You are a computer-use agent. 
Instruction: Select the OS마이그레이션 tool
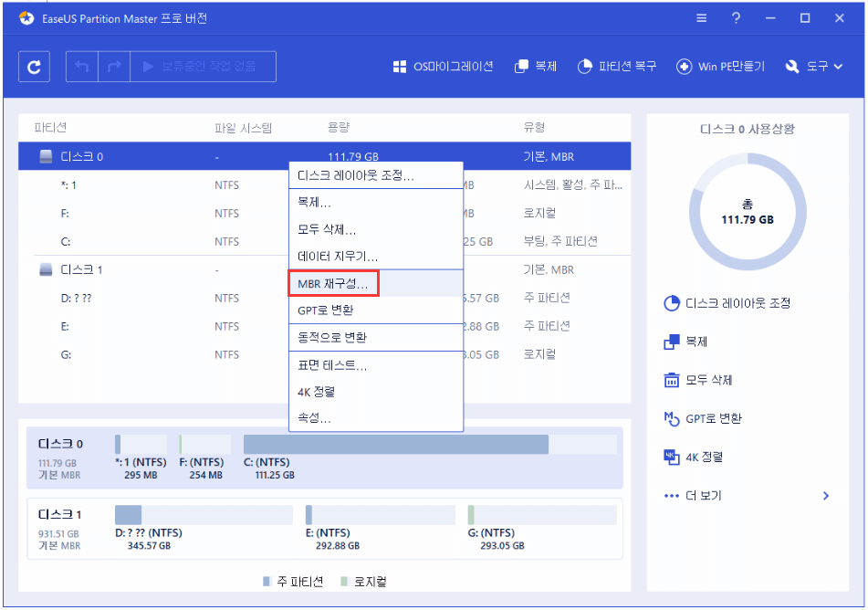[444, 66]
